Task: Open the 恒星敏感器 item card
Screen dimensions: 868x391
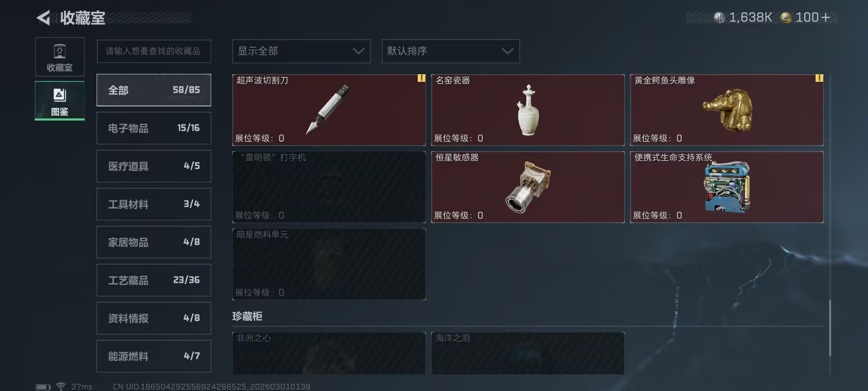Action: (528, 187)
